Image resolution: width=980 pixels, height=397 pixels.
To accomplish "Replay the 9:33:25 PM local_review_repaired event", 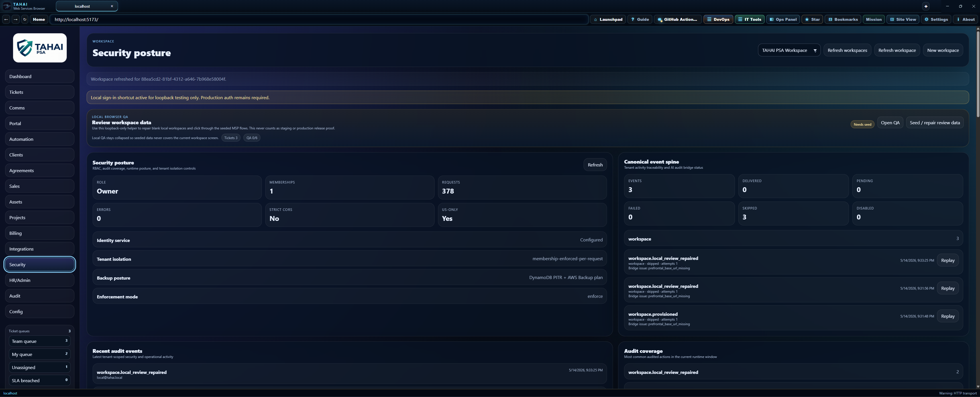I will [x=947, y=260].
